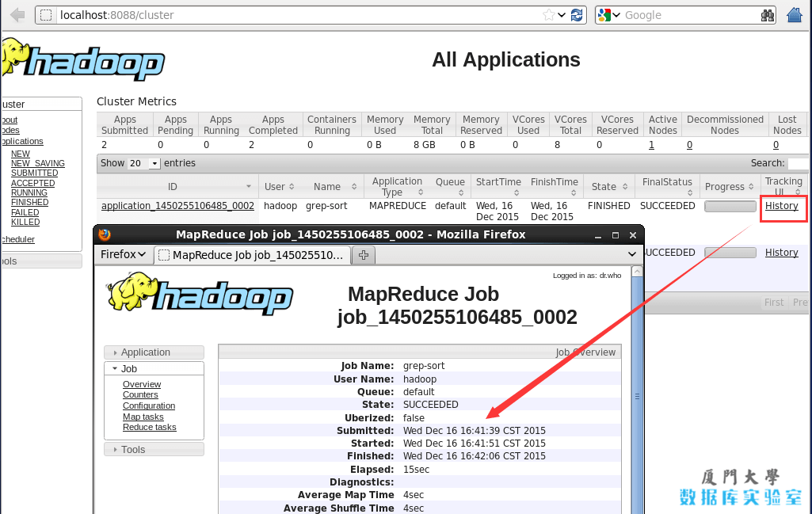Image resolution: width=812 pixels, height=514 pixels.
Task: Bookmark this page with the star icon
Action: coord(548,15)
